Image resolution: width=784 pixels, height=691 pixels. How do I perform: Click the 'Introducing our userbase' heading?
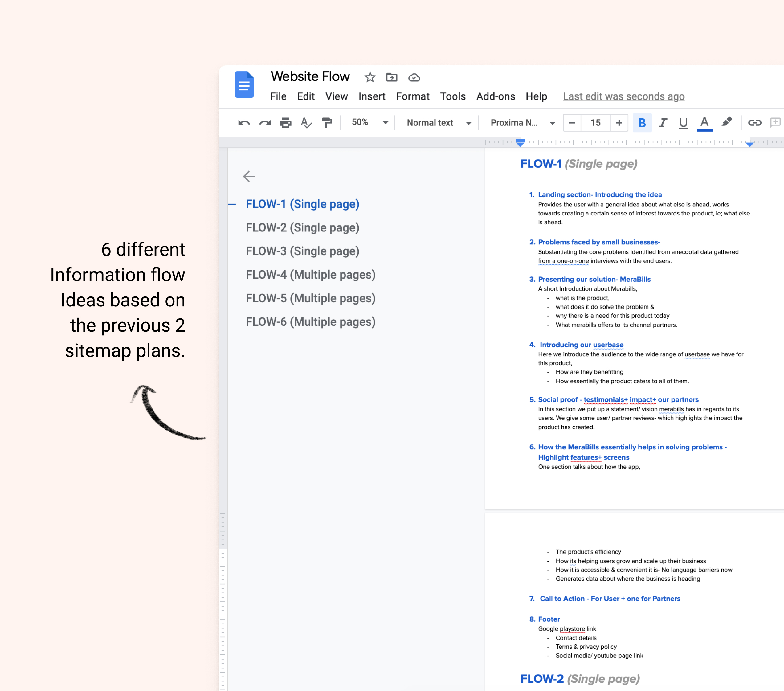click(582, 345)
